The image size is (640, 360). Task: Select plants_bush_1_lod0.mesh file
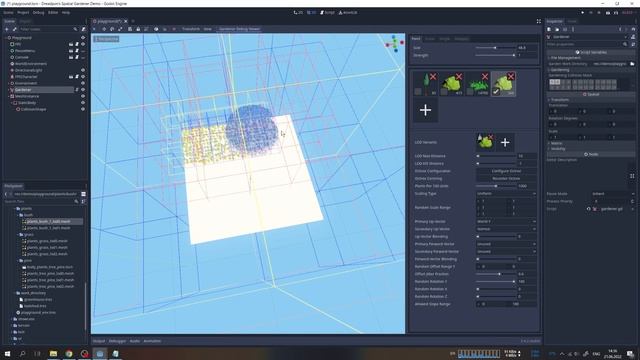pyautogui.click(x=49, y=222)
